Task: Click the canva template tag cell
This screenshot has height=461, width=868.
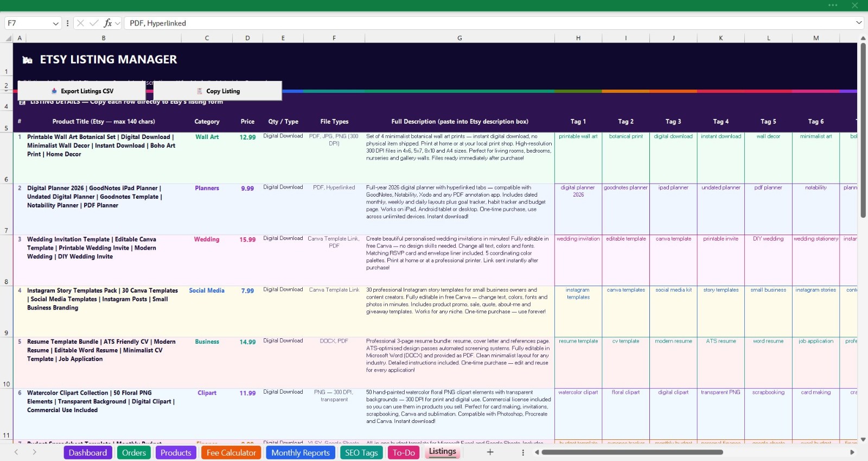Action: click(673, 260)
